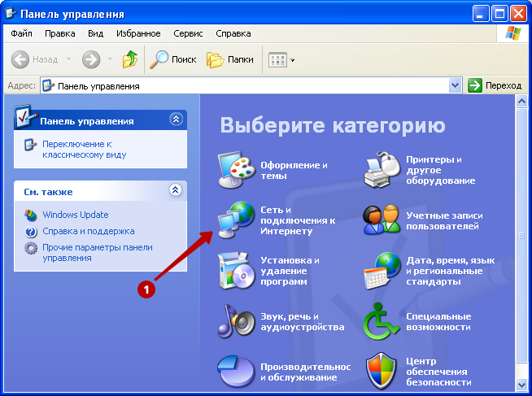Image resolution: width=532 pixels, height=396 pixels.
Task: Click the Date and Regional calendar icon
Action: pyautogui.click(x=382, y=271)
